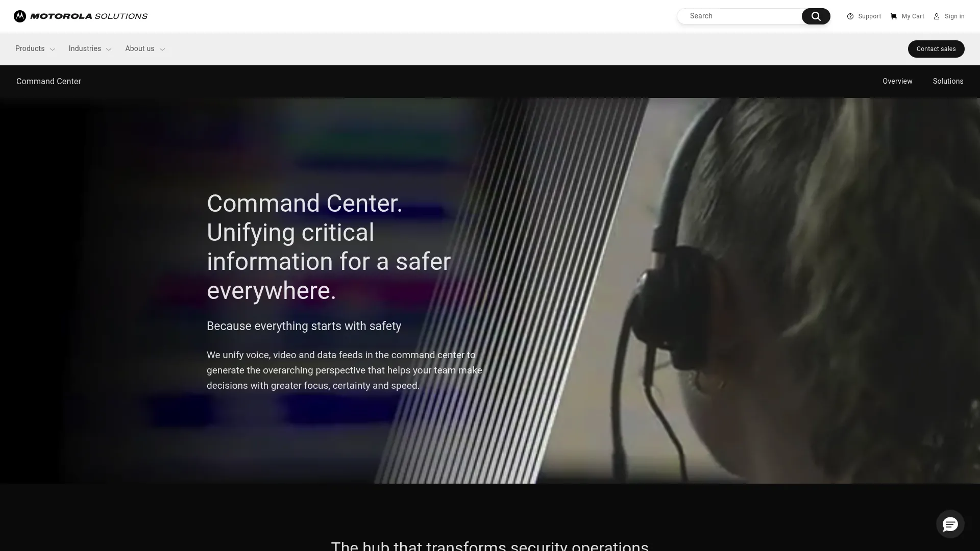The image size is (980, 551).
Task: Click the magnifier search button
Action: [x=816, y=16]
